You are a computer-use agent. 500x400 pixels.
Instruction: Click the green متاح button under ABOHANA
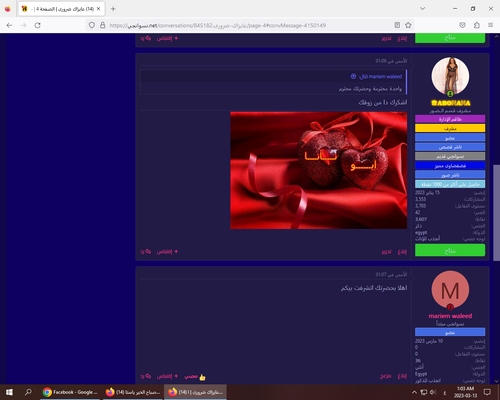450,250
